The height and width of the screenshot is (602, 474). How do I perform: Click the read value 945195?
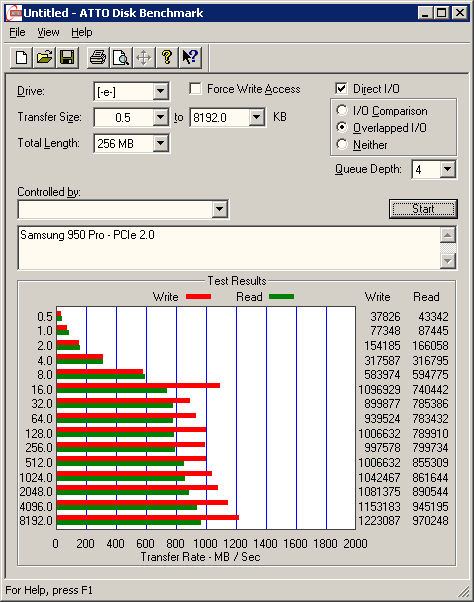(x=430, y=507)
